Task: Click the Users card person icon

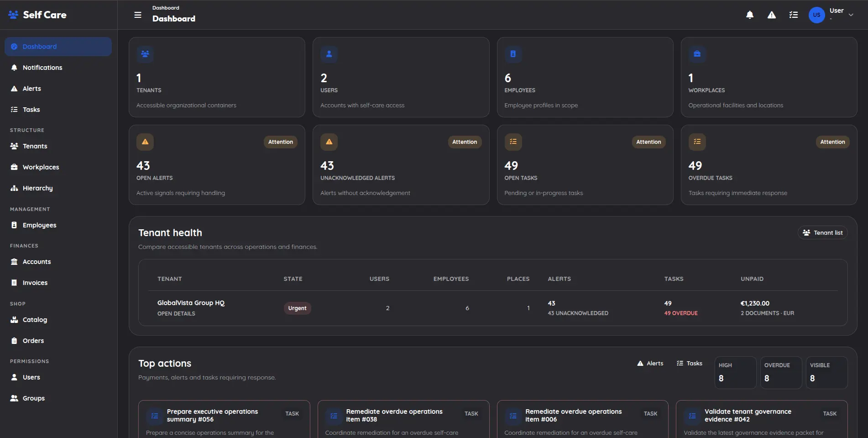Action: click(x=329, y=54)
